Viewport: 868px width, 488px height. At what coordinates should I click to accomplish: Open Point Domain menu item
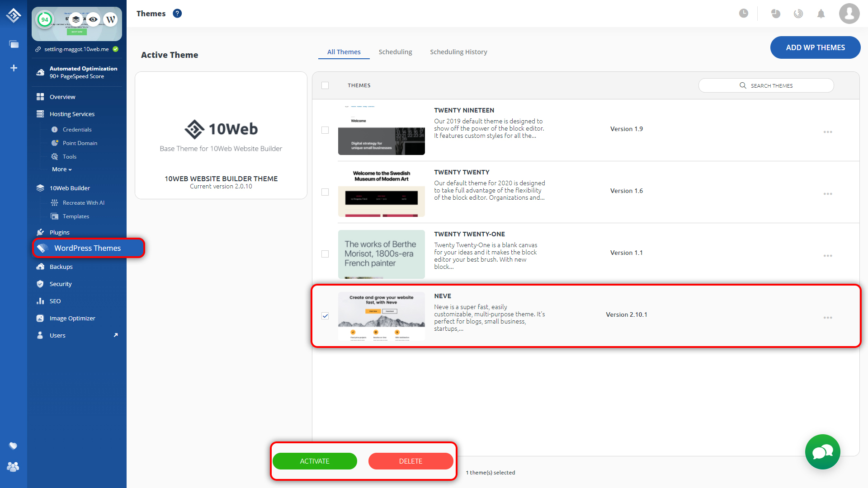[x=80, y=143]
